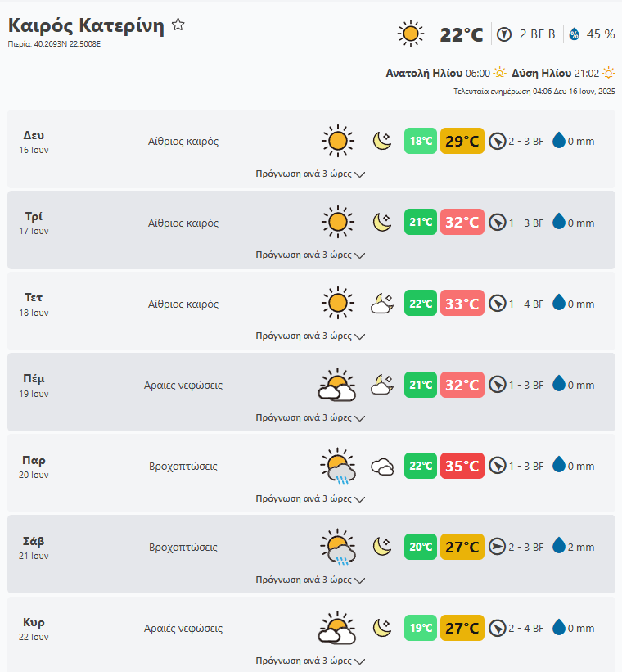Click the Αίθριος καιρός text for Τρί 17 Ιουν

pyautogui.click(x=183, y=223)
